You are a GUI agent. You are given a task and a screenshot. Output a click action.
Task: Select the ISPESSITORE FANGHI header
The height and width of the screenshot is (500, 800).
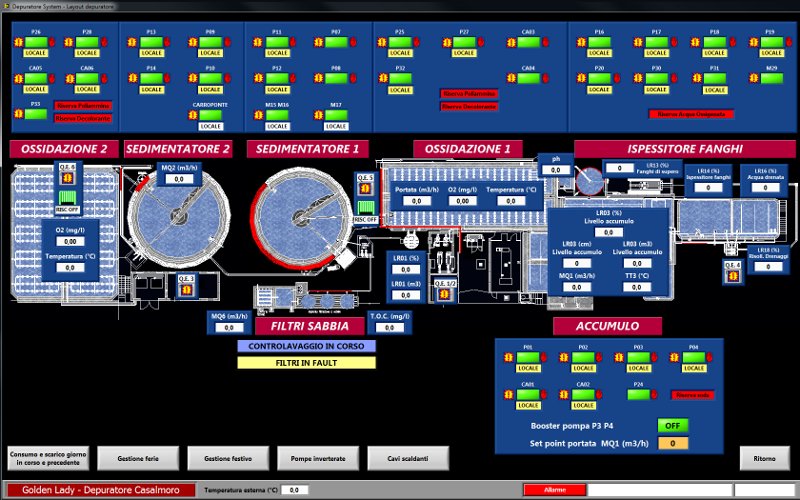(x=685, y=149)
